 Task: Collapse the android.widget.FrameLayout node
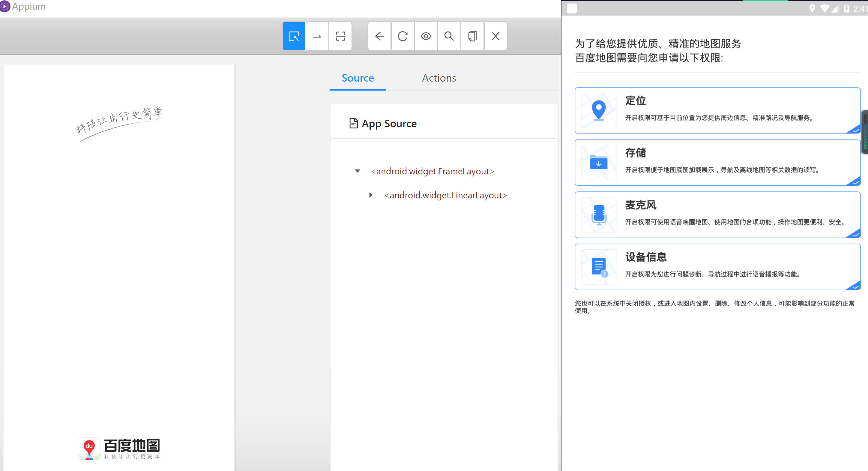[357, 170]
